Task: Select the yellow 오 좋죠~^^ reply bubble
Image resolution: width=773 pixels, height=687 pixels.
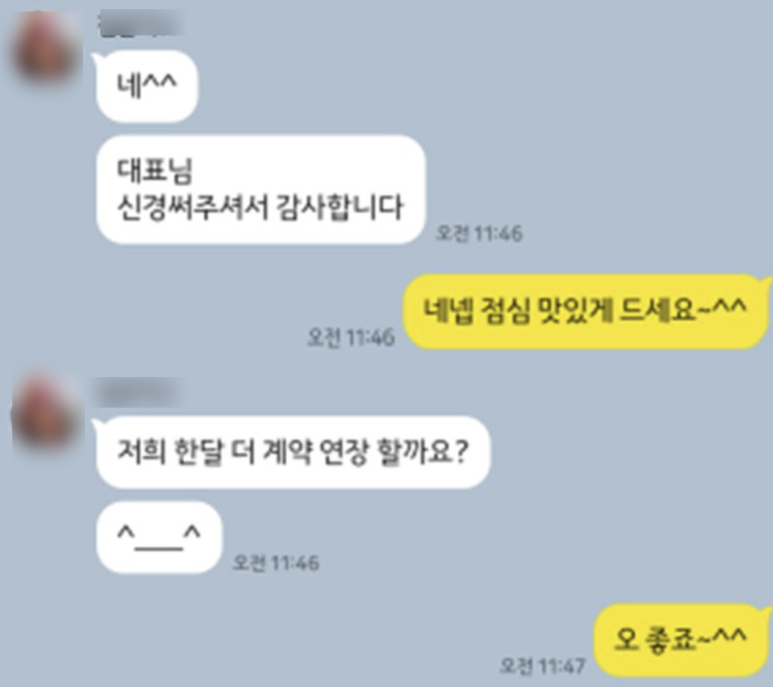Action: (x=680, y=641)
